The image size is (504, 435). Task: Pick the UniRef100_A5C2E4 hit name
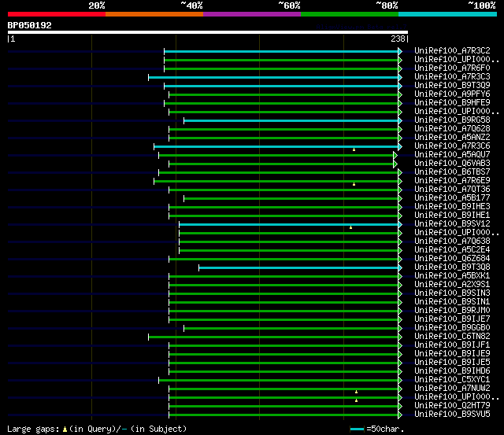click(452, 250)
